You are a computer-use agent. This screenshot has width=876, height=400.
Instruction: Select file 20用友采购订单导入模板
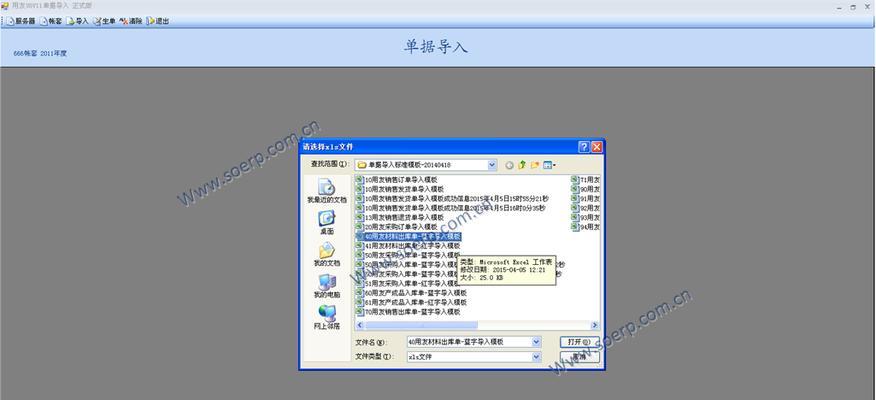click(x=396, y=227)
